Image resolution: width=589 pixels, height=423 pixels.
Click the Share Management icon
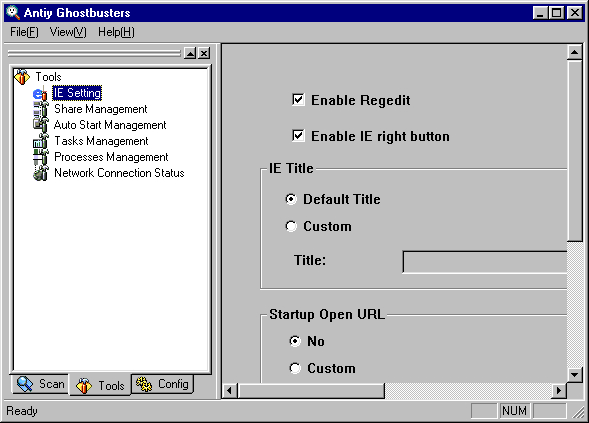click(40, 109)
